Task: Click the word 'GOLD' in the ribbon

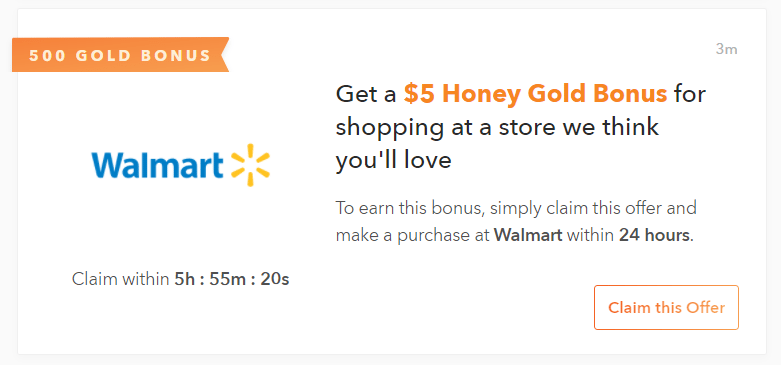Action: (x=105, y=55)
